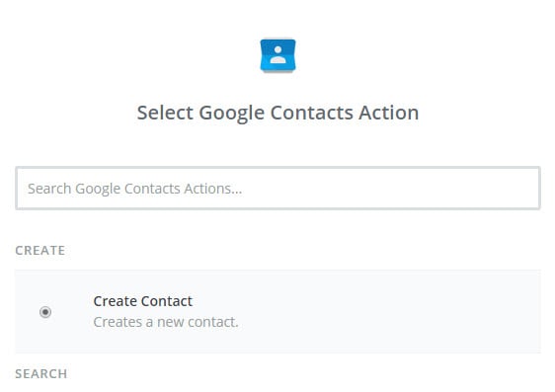Click the word 'Contact' in Create Contact title
The width and height of the screenshot is (555, 392).
click(x=166, y=301)
